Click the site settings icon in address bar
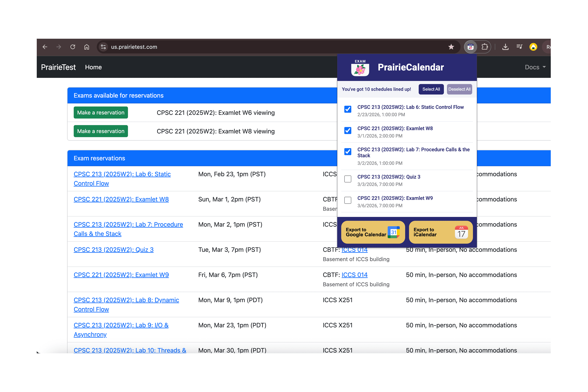Viewport: 588px width, 392px height. point(103,47)
